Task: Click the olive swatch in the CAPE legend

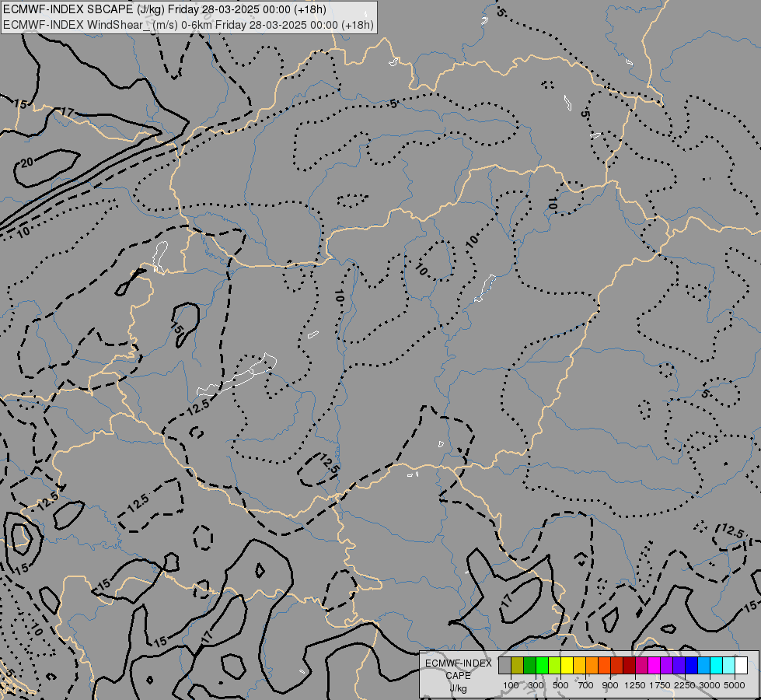Action: 518,666
